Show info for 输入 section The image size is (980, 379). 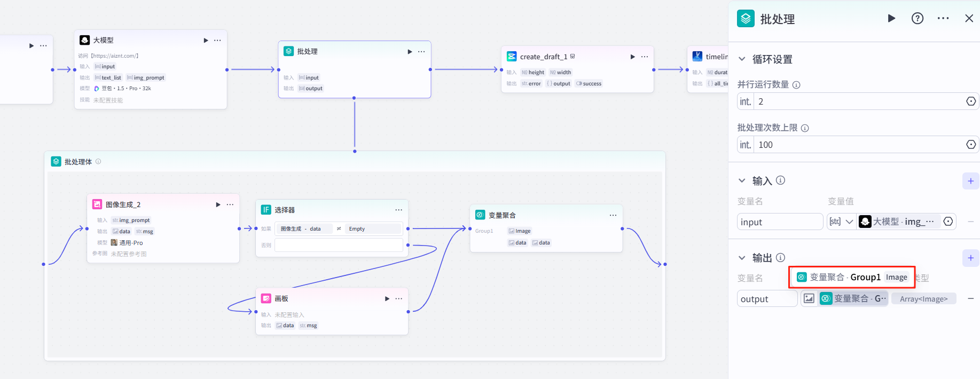click(x=780, y=180)
